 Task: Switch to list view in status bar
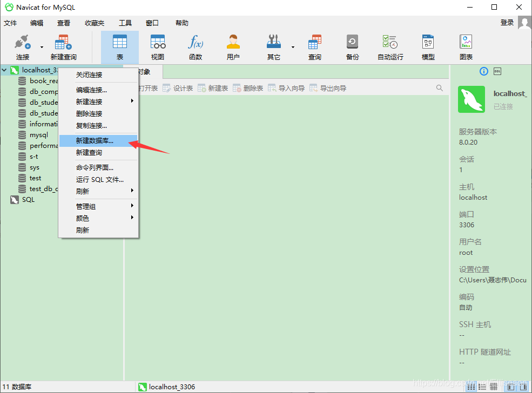482,387
